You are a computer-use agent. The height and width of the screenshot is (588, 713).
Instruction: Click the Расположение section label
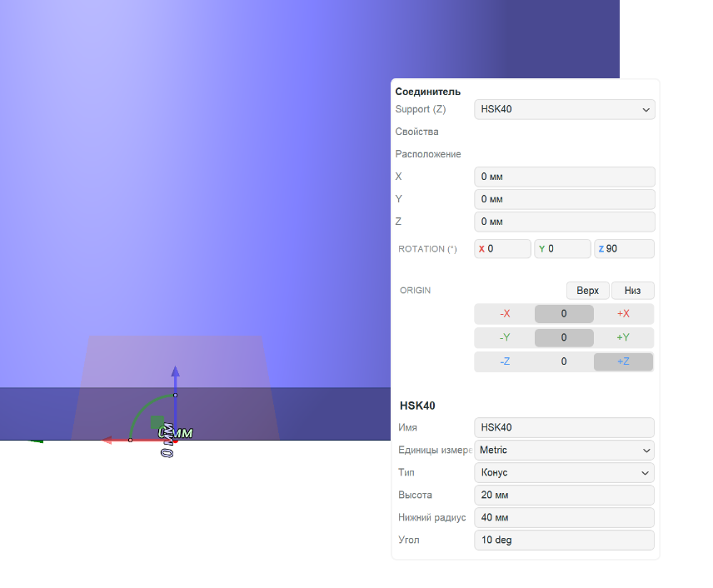point(428,154)
